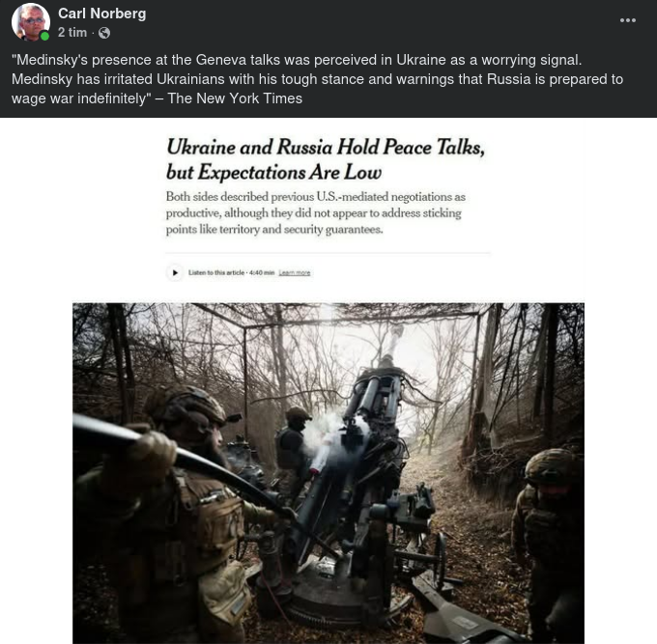Play the 'Listen to this article' audio
657x644 pixels.
(x=175, y=273)
